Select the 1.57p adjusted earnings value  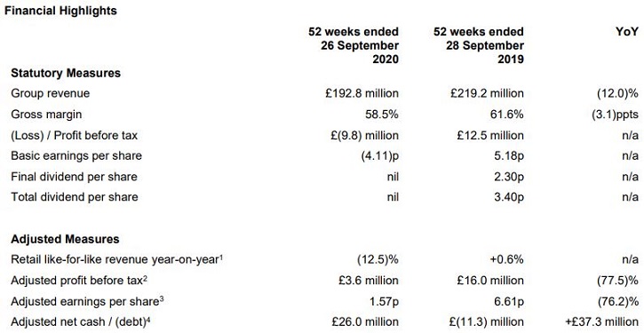384,301
